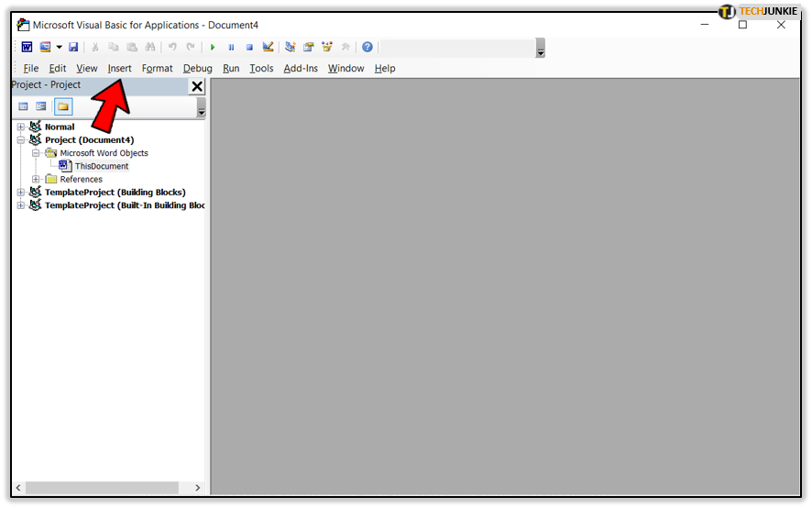Toggle Folders view in Project panel
This screenshot has width=812, height=508.
coord(63,106)
